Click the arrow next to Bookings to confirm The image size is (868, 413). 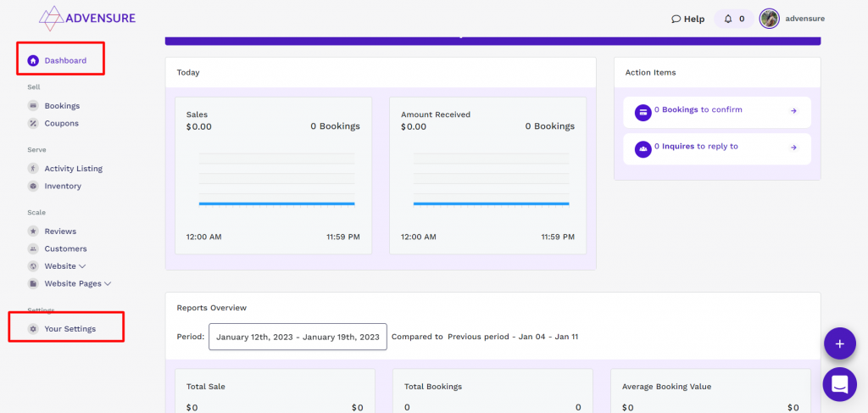(793, 110)
